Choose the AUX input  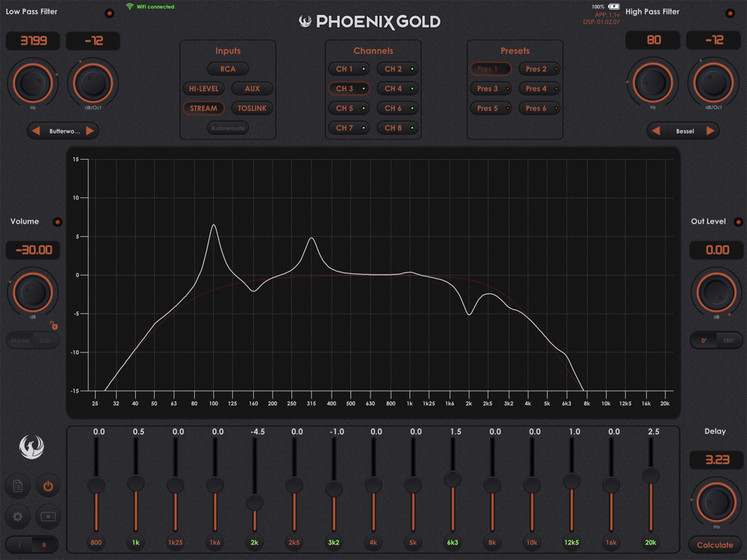pyautogui.click(x=252, y=89)
